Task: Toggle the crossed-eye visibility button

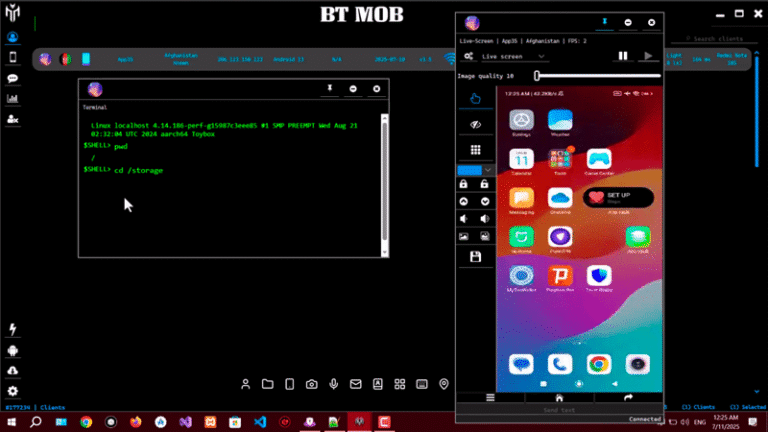Action: tap(475, 124)
